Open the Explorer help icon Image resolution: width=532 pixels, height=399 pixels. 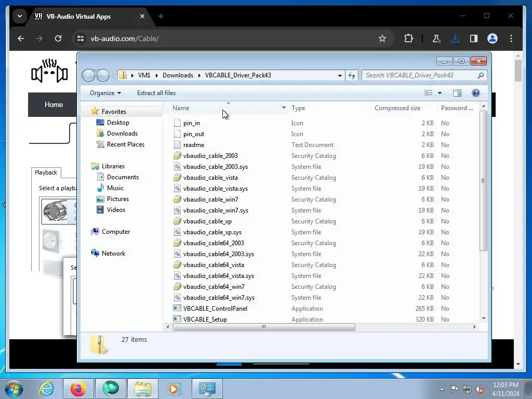(476, 93)
